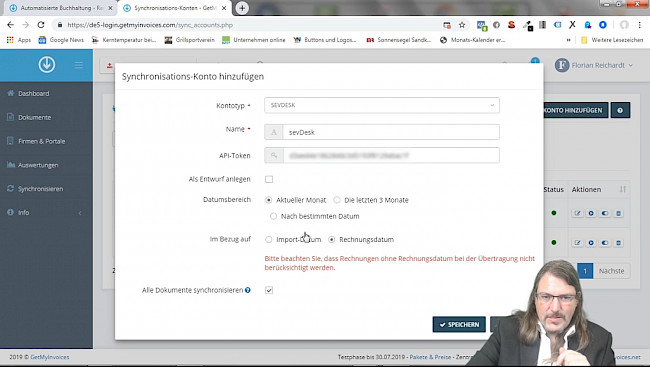
Task: Click the KONTO HINZUFÜGEN button
Action: pos(576,110)
